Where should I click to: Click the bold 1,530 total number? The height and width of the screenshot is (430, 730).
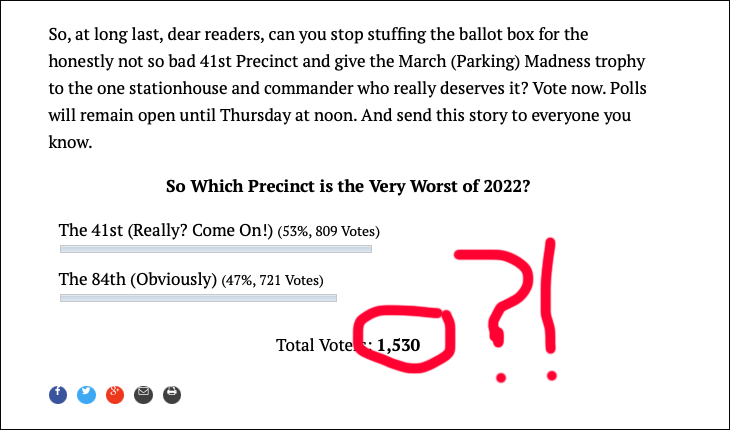[399, 346]
